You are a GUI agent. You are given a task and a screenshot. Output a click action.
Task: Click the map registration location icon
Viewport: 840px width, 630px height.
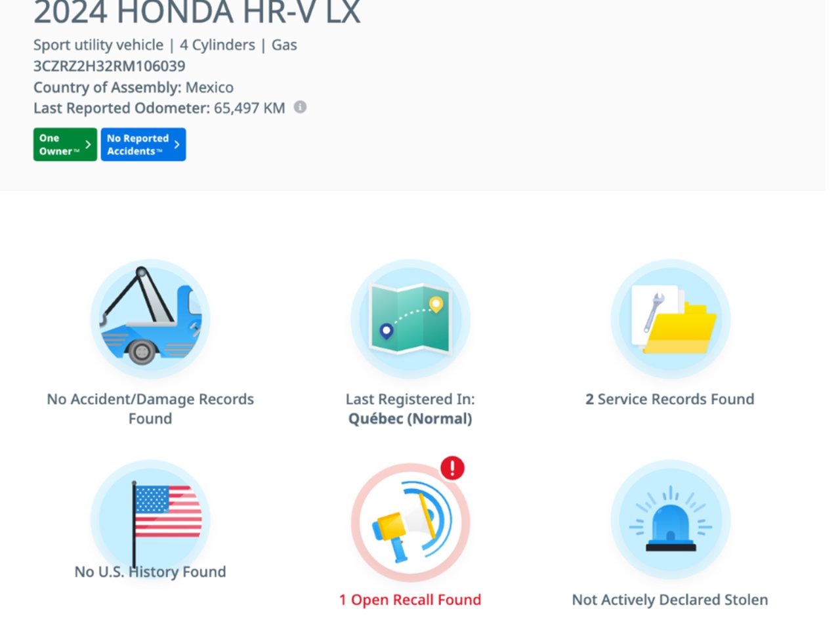410,319
